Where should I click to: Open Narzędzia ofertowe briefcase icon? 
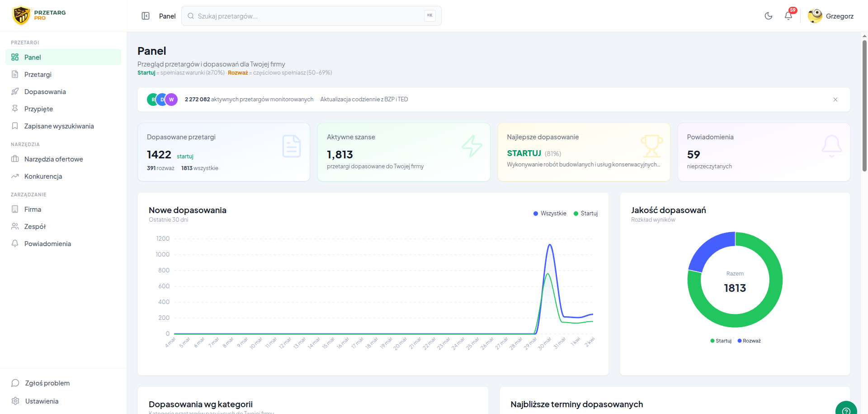[x=15, y=159]
